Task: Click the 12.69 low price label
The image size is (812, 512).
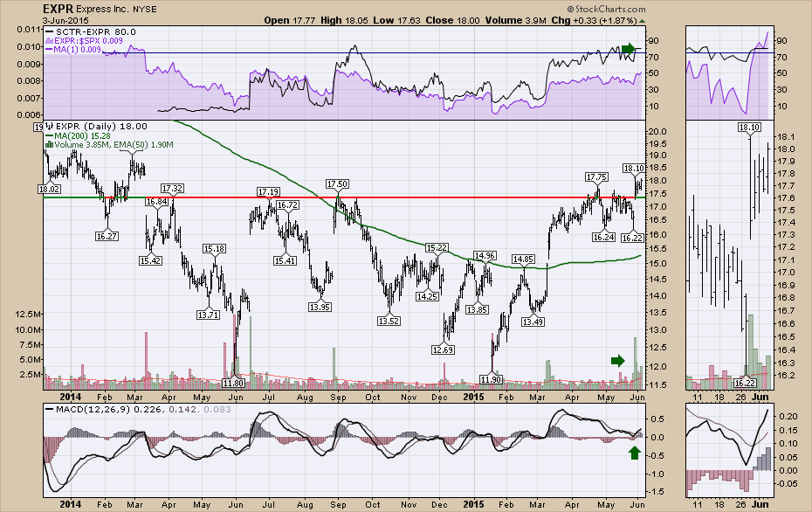Action: click(443, 349)
